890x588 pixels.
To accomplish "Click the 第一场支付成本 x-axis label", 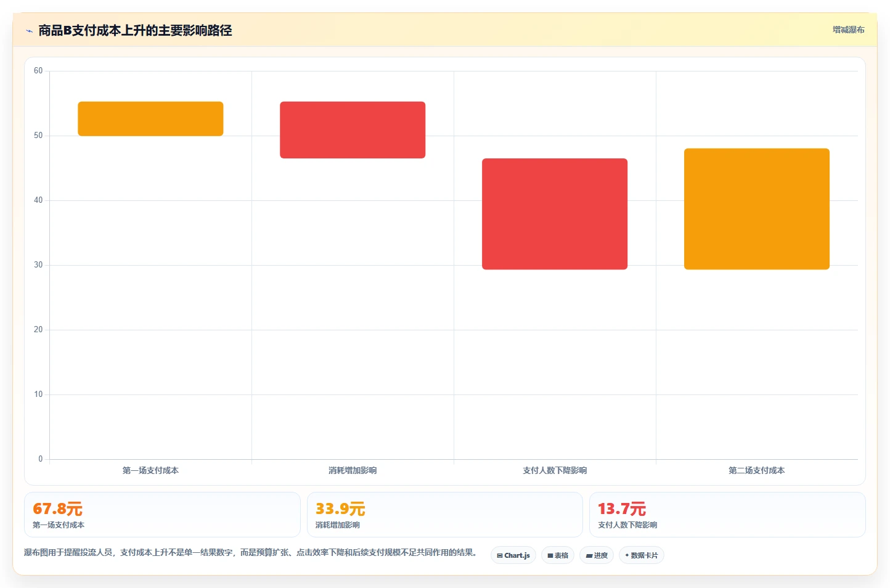I will point(150,470).
